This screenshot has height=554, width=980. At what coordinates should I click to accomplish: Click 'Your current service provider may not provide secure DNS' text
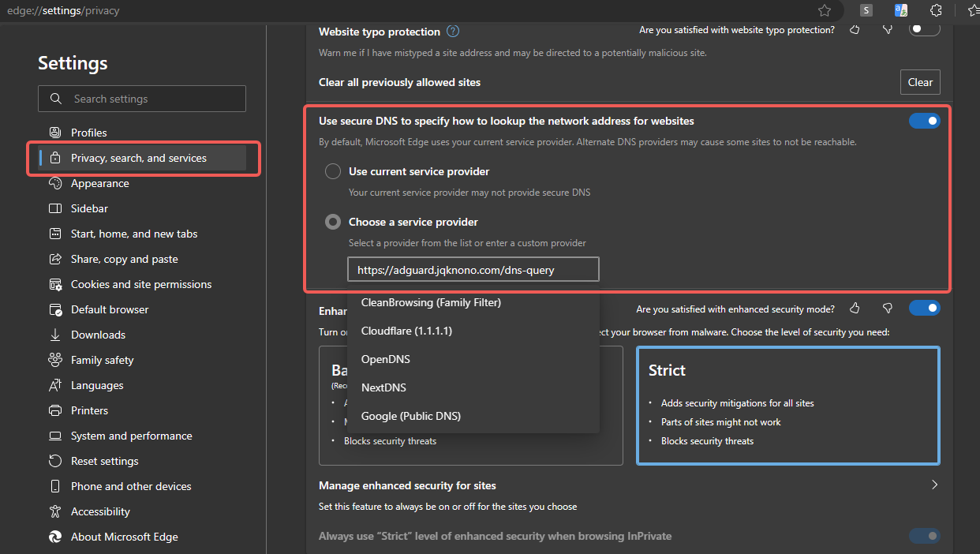[x=469, y=192]
